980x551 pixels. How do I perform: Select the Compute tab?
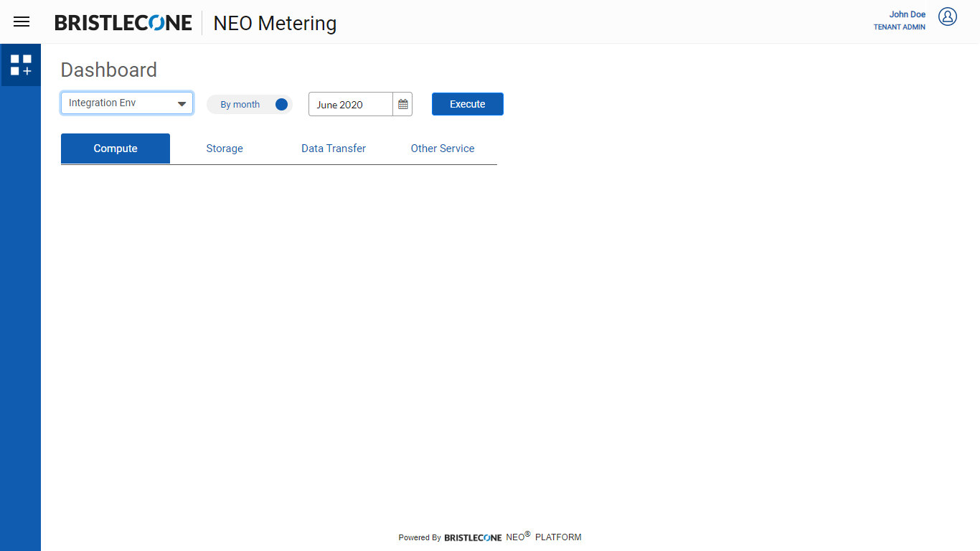pos(116,149)
